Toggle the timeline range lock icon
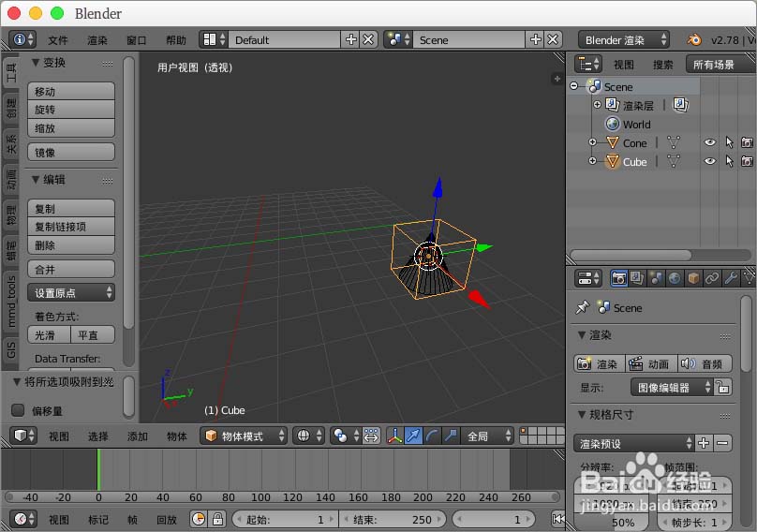The width and height of the screenshot is (757, 532). click(x=217, y=519)
